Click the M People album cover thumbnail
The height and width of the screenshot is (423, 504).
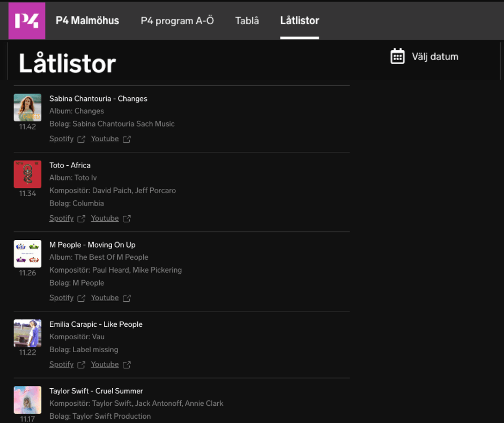pos(27,253)
